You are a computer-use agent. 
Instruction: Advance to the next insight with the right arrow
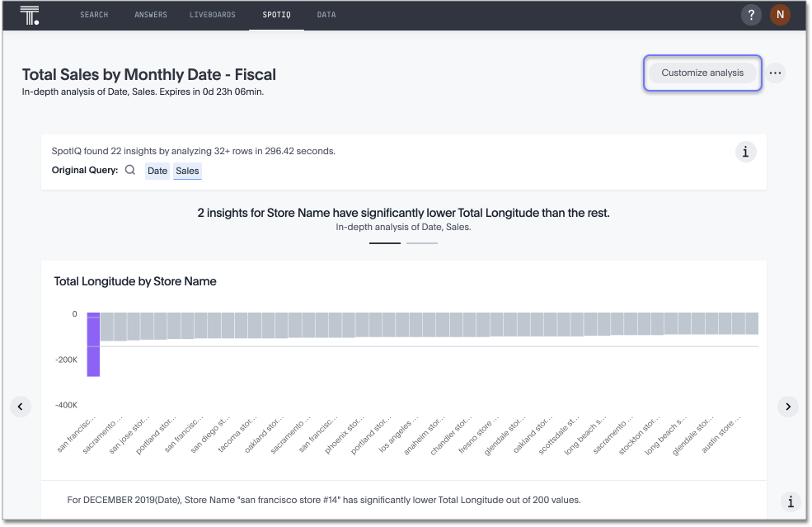(x=788, y=407)
